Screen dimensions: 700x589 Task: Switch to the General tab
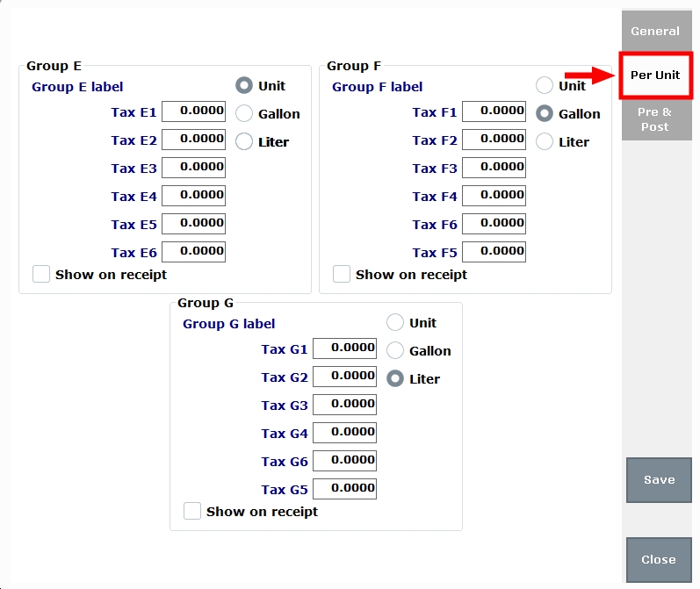pos(657,31)
